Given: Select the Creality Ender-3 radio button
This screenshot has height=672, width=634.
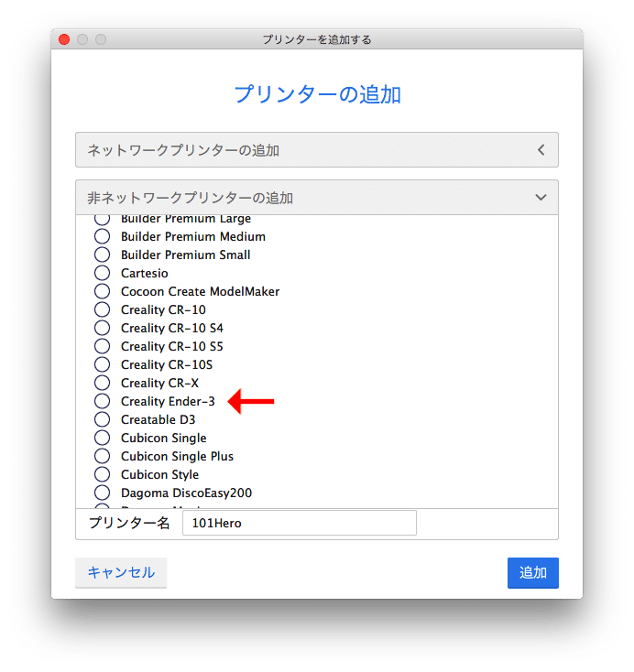Looking at the screenshot, I should click(103, 401).
